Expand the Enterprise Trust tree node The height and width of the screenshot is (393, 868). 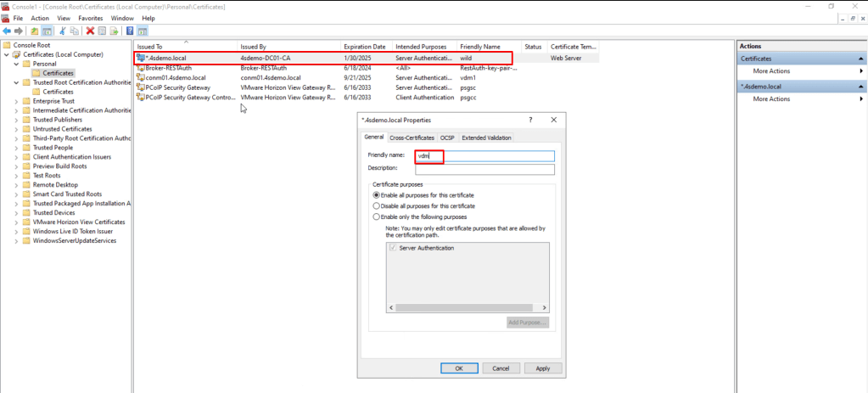point(16,101)
